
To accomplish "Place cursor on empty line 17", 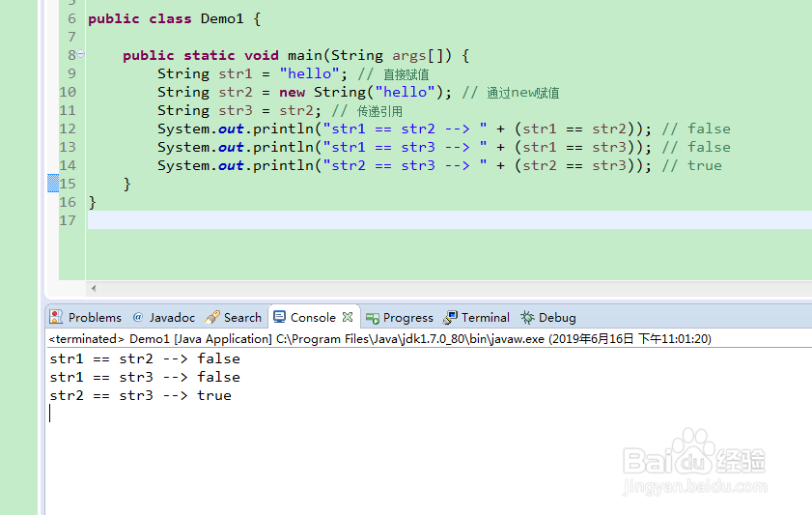I will point(386,220).
